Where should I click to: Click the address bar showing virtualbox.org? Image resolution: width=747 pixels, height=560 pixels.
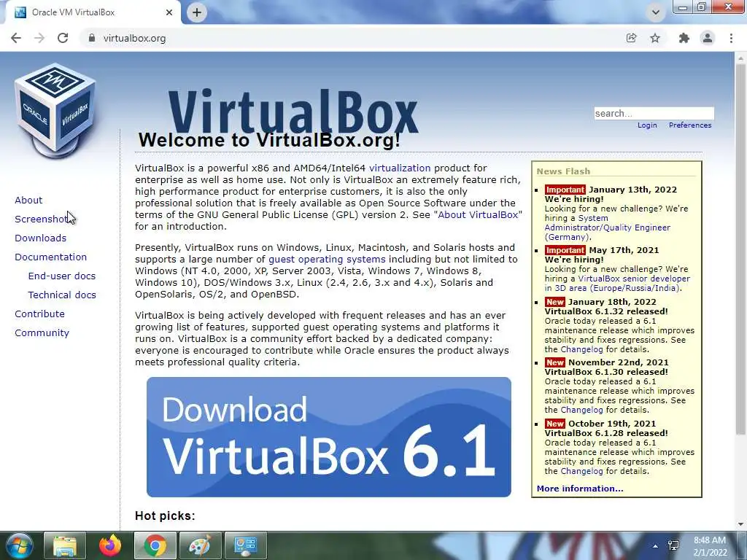pos(352,38)
